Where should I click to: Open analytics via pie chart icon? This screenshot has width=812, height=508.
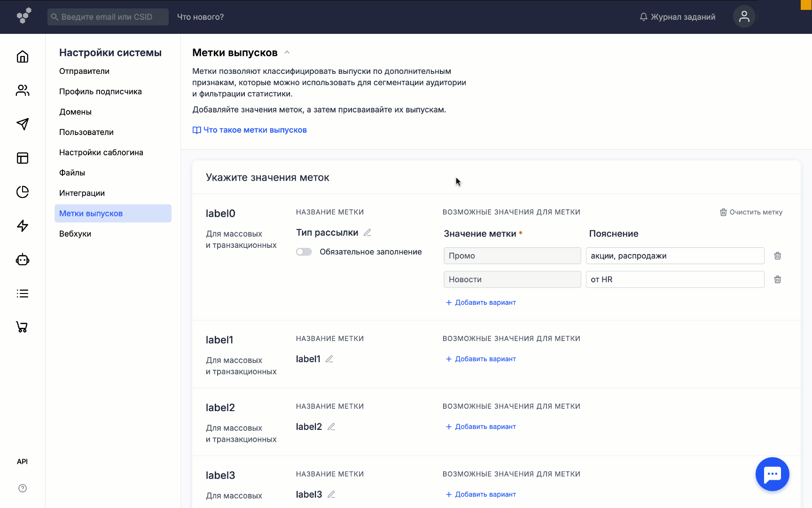pyautogui.click(x=23, y=192)
